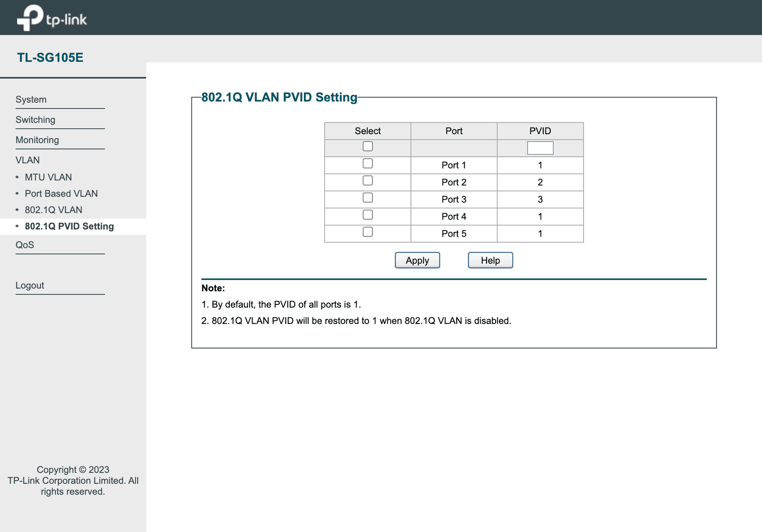Screen dimensions: 762x532
Task: Mark the Port 4 checkbox
Action: 368,215
